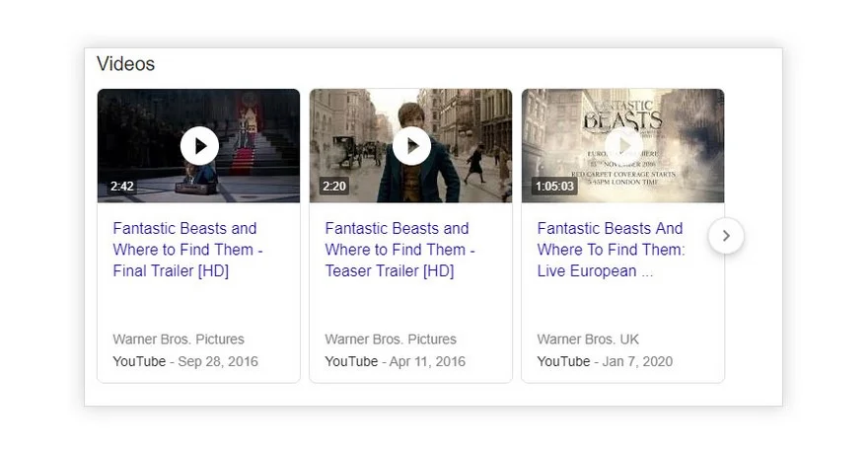Click 'Warner Bros. Pictures' under the Final Trailer

(x=179, y=340)
